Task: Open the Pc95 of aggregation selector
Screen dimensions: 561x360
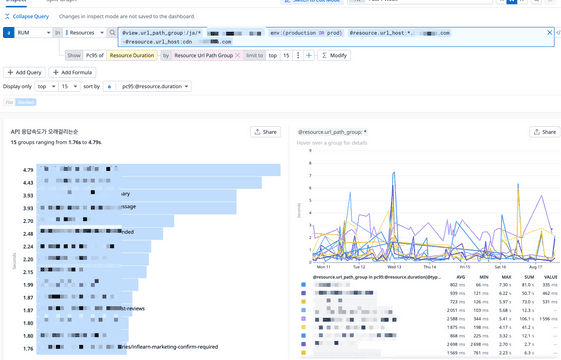Action: [95, 55]
